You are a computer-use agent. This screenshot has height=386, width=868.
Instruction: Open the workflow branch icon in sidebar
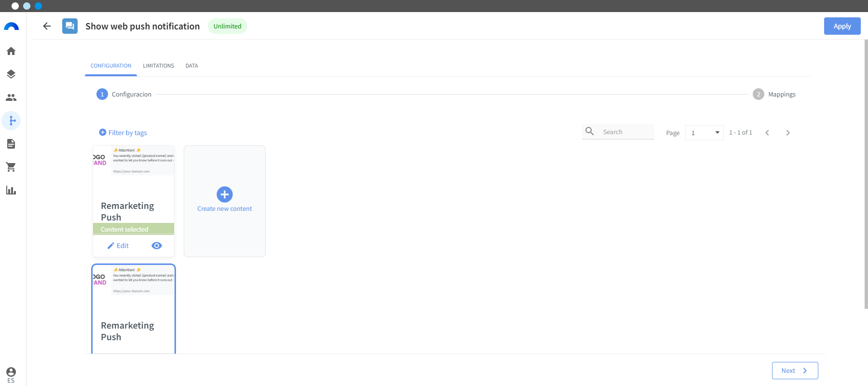pos(11,121)
